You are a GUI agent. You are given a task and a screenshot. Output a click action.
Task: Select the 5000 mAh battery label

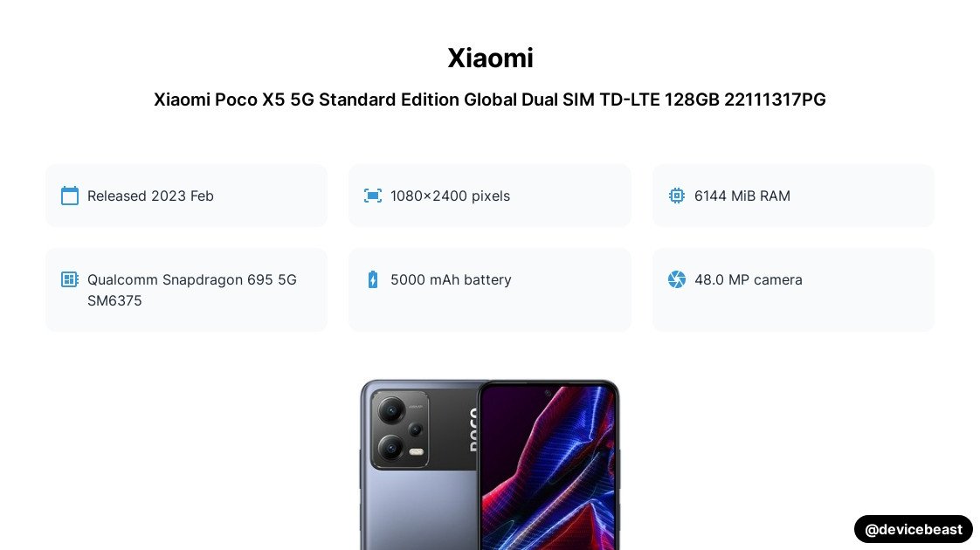pyautogui.click(x=451, y=279)
